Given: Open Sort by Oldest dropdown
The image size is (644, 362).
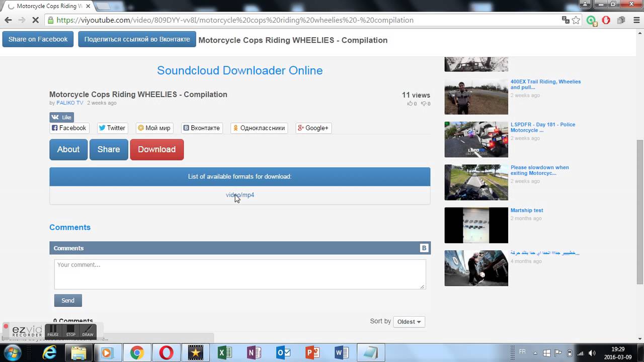Looking at the screenshot, I should 409,322.
